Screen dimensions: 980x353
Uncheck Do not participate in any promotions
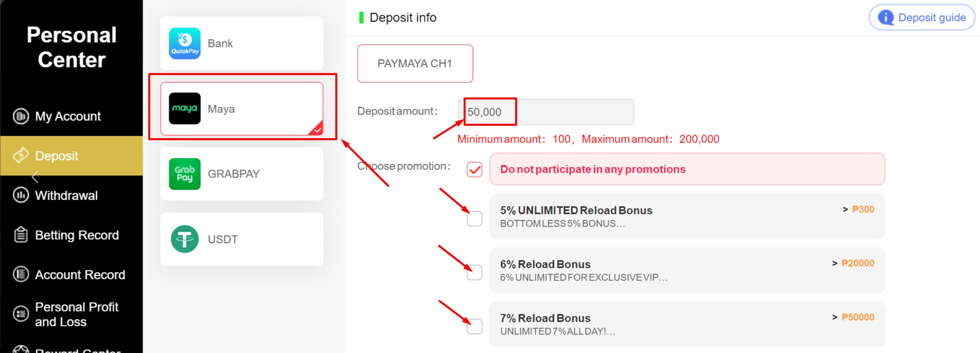pyautogui.click(x=474, y=169)
